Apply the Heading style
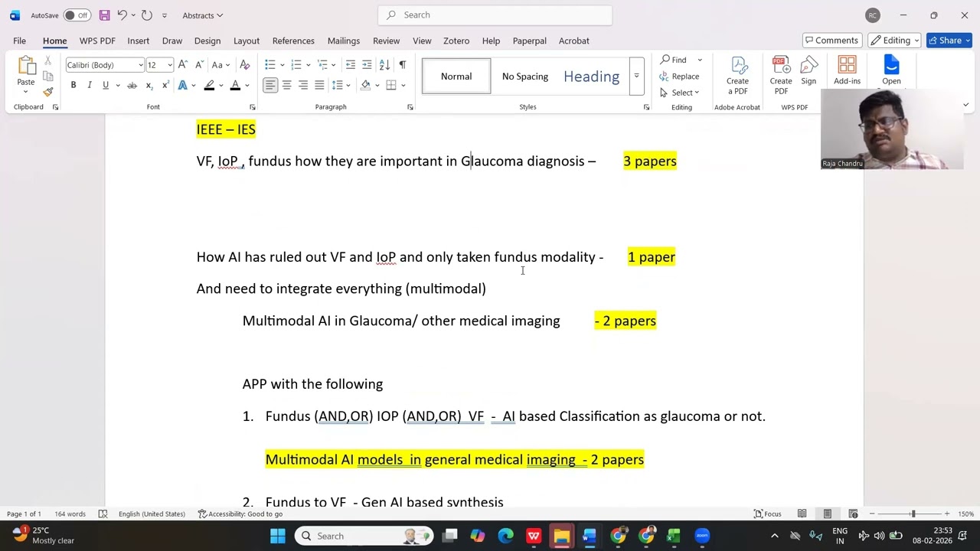980x551 pixels. point(592,77)
